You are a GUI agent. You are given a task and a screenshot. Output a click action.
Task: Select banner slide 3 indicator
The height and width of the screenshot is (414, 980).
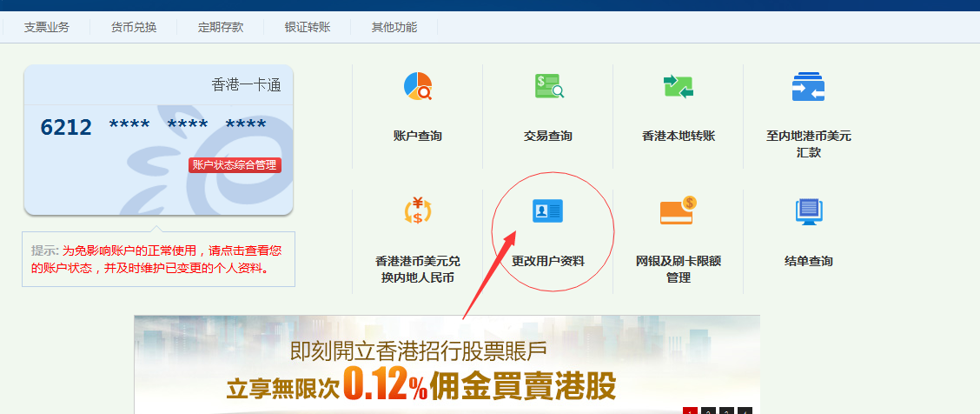pos(726,411)
